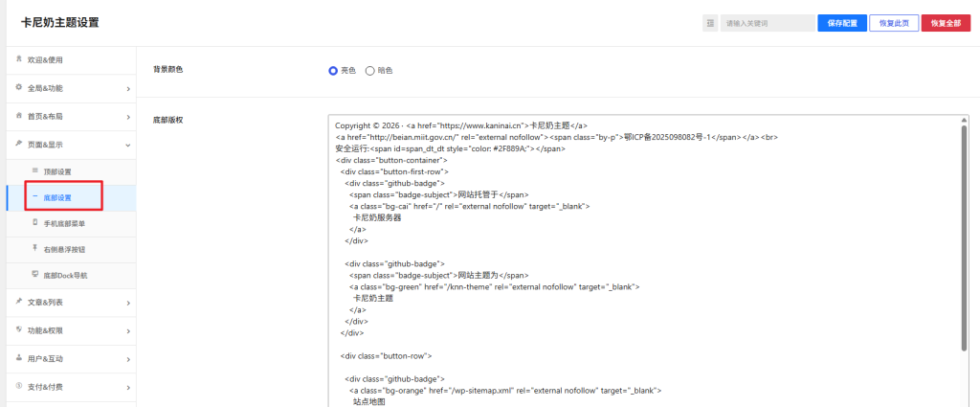Click the red 恢复全部 button
Viewport: 980px width, 407px height.
946,23
